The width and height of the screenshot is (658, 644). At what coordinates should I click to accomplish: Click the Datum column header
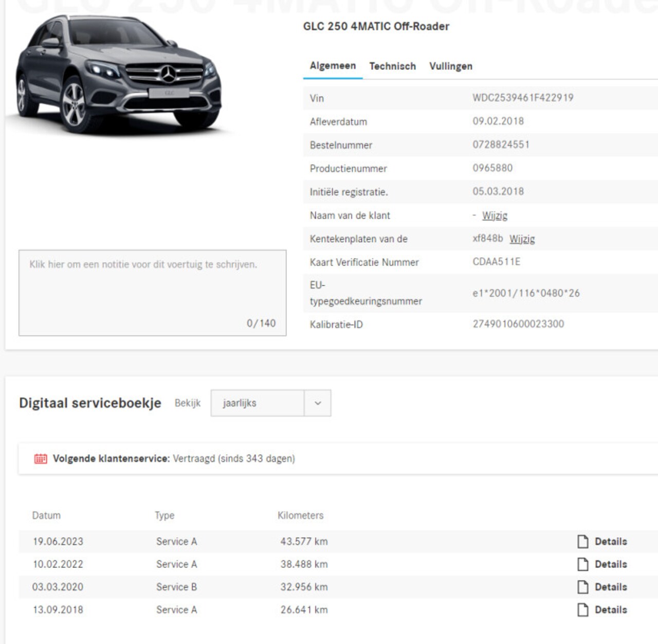point(46,515)
